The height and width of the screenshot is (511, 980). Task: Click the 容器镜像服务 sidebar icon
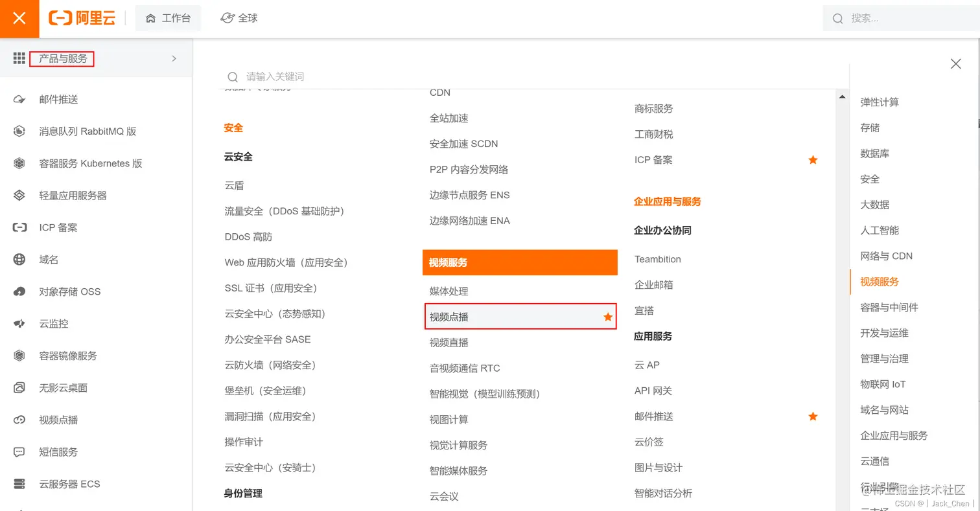19,356
